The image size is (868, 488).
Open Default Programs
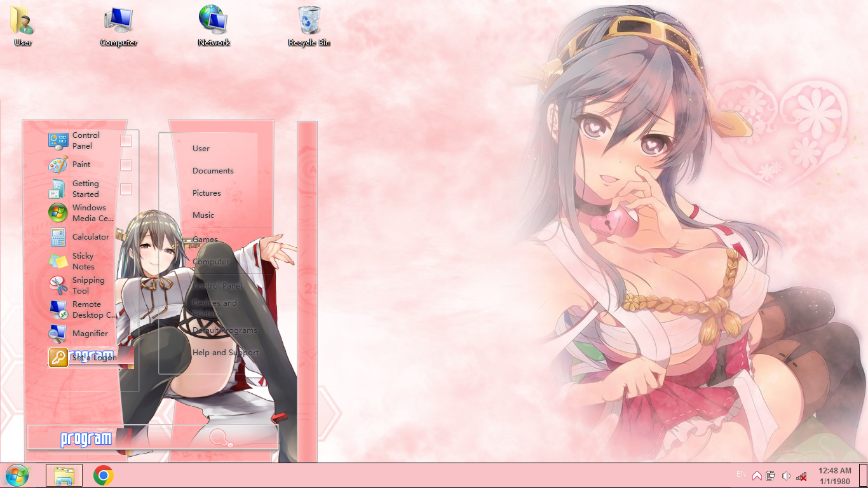click(225, 330)
